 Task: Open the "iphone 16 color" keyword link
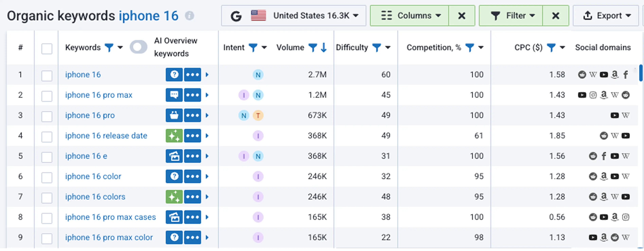point(93,176)
